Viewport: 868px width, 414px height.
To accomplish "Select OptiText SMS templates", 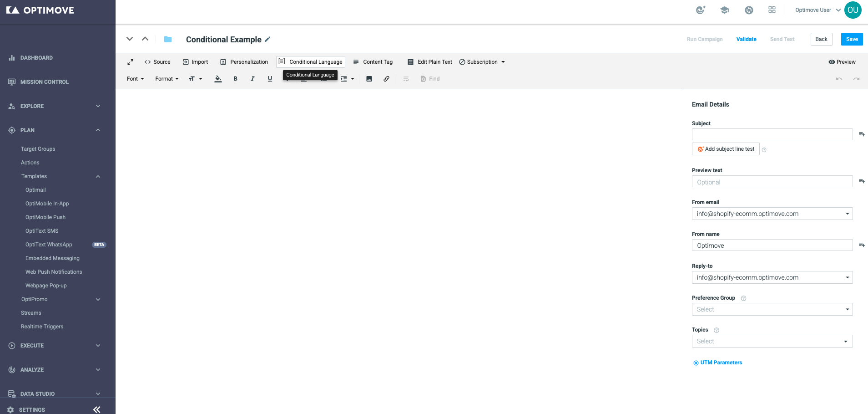I will (x=42, y=231).
